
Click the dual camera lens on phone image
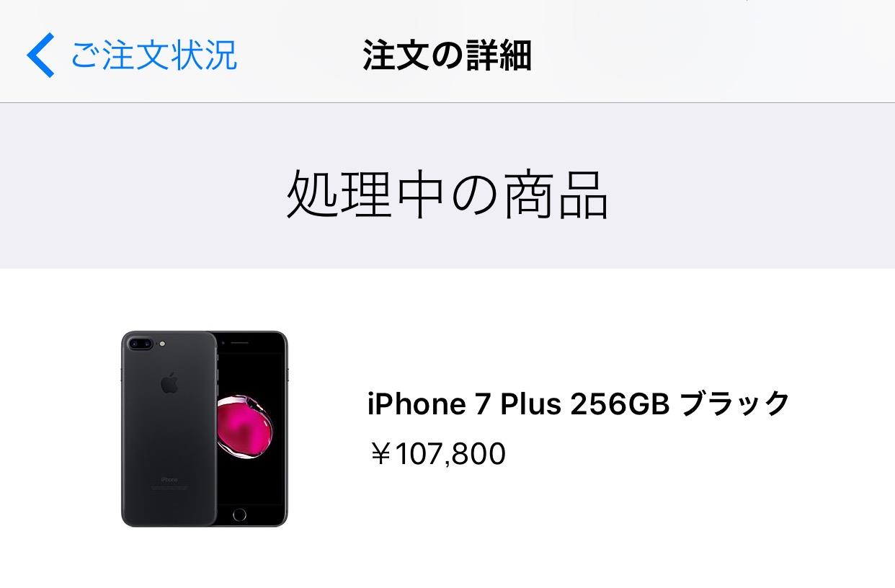(x=142, y=344)
